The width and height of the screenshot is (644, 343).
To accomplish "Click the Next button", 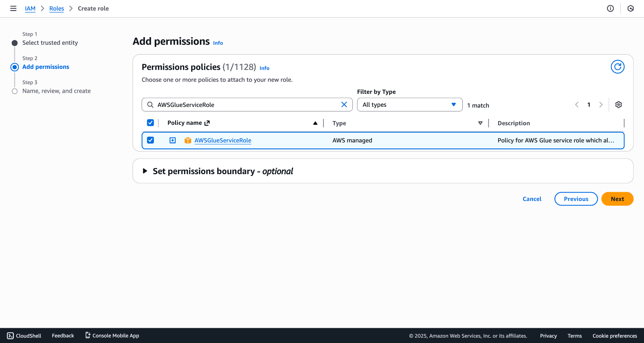I will (617, 199).
